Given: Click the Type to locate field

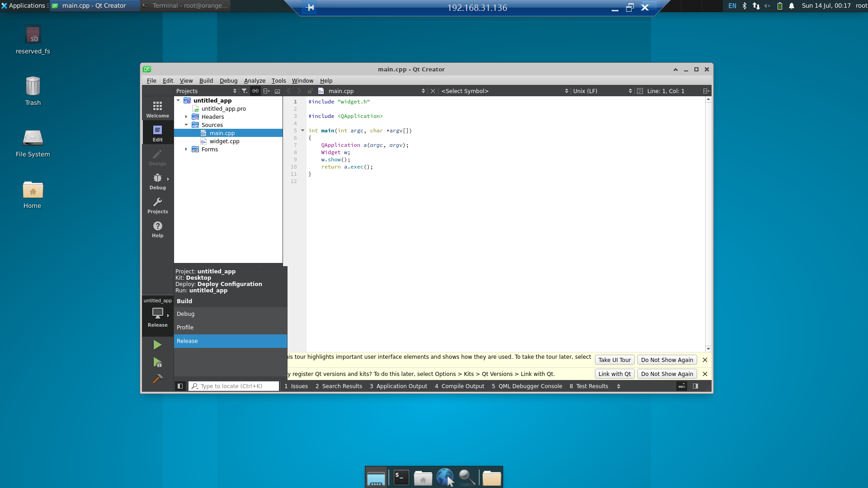Looking at the screenshot, I should (234, 386).
